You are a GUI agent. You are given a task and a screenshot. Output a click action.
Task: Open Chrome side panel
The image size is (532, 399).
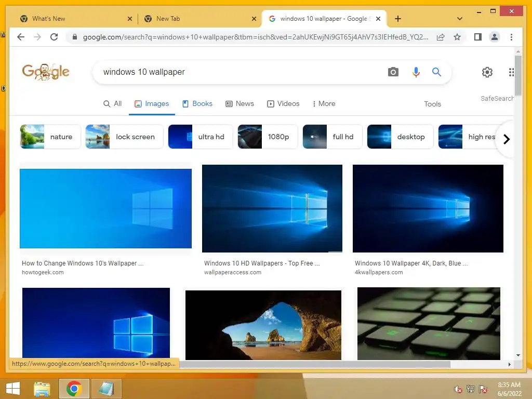coord(478,37)
